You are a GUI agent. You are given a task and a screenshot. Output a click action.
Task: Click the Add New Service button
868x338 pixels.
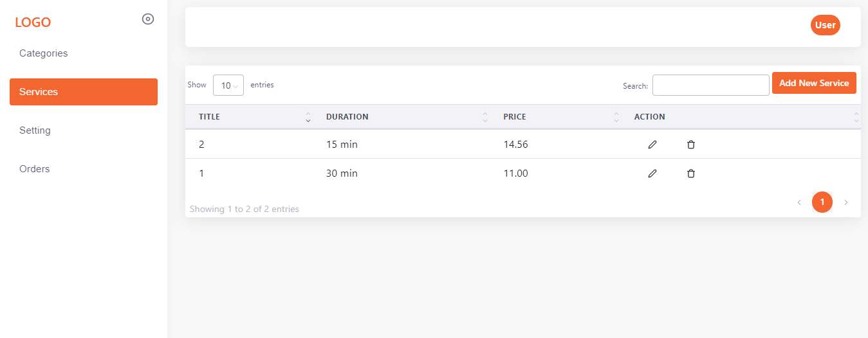[x=814, y=83]
